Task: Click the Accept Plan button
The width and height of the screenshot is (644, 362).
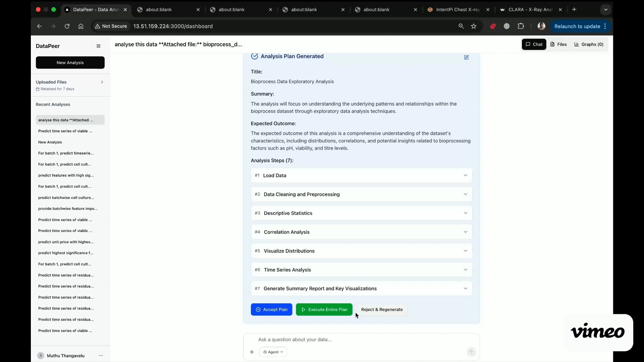Action: 271,309
